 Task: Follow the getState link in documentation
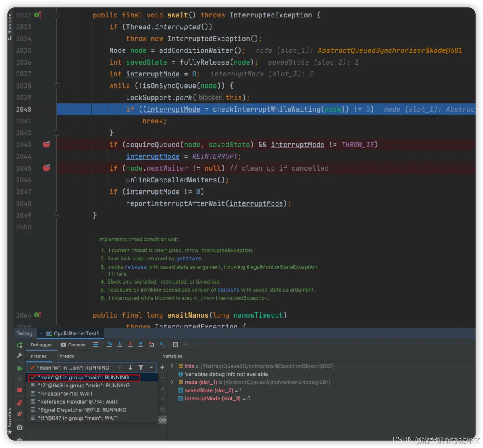pyautogui.click(x=188, y=259)
